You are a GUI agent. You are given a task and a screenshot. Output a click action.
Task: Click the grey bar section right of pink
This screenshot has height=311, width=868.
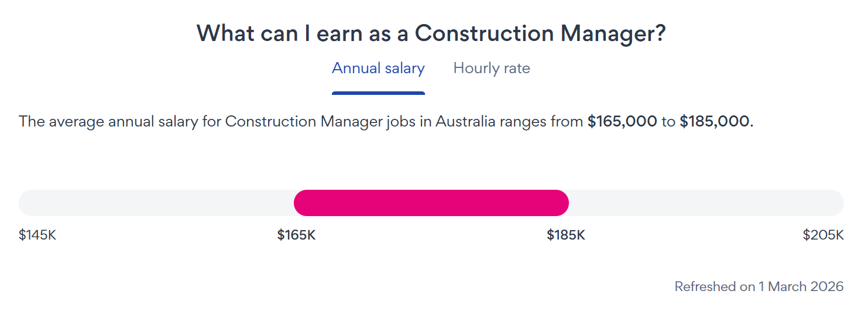click(706, 203)
